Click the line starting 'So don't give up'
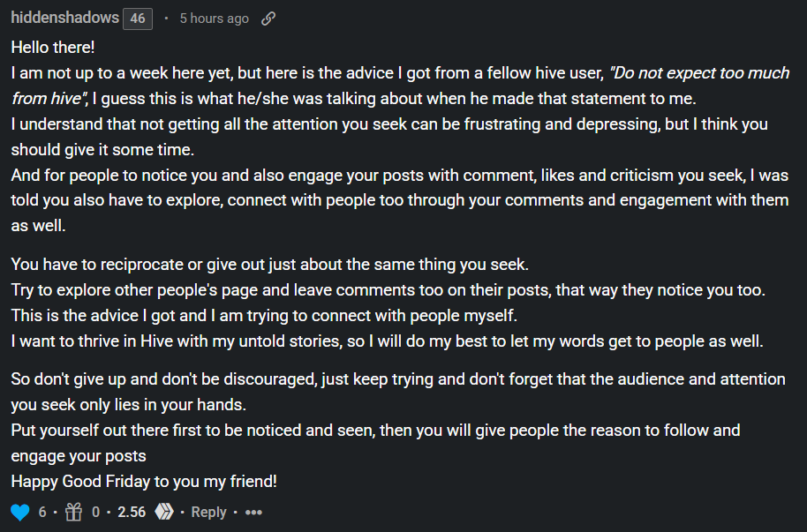 pos(398,379)
